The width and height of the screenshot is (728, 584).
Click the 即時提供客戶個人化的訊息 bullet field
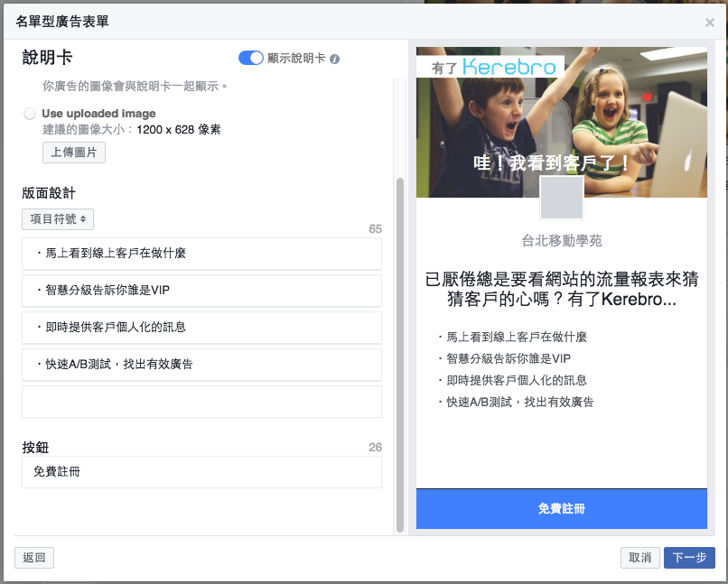pos(201,328)
